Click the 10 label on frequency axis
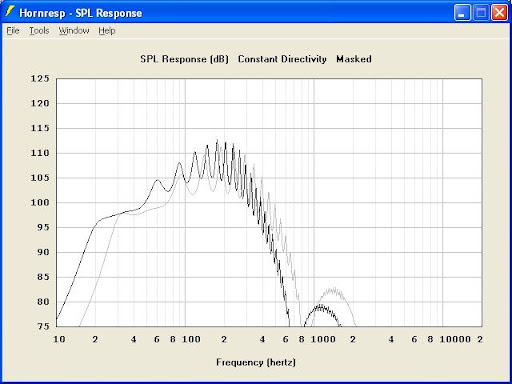 [59, 339]
